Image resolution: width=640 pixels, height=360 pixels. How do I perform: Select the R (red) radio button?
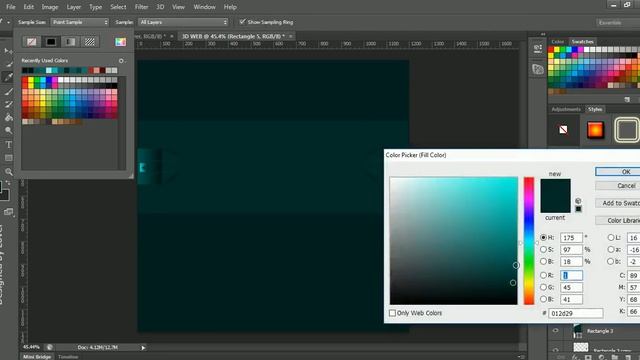click(543, 275)
